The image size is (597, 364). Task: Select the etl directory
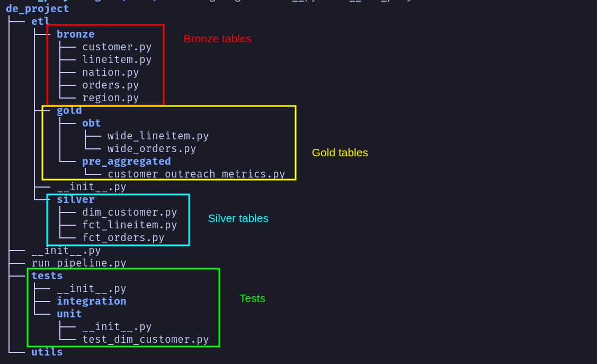40,21
